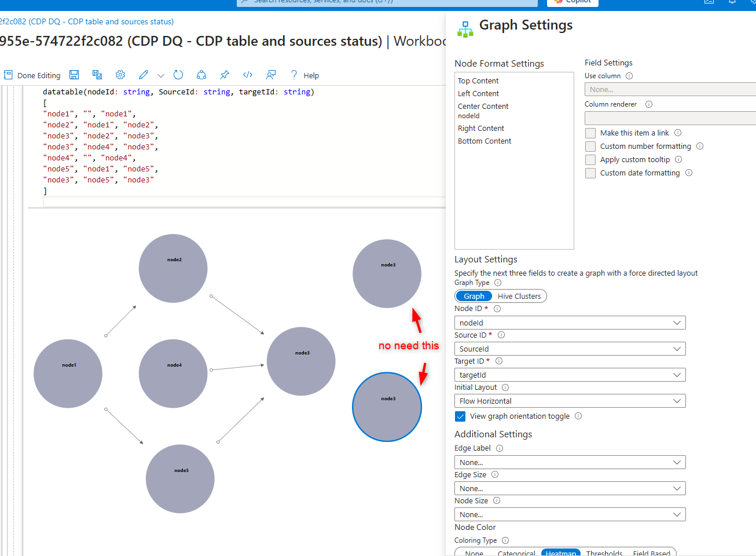The image size is (756, 556).
Task: Click the Save As icon
Action: (x=97, y=75)
